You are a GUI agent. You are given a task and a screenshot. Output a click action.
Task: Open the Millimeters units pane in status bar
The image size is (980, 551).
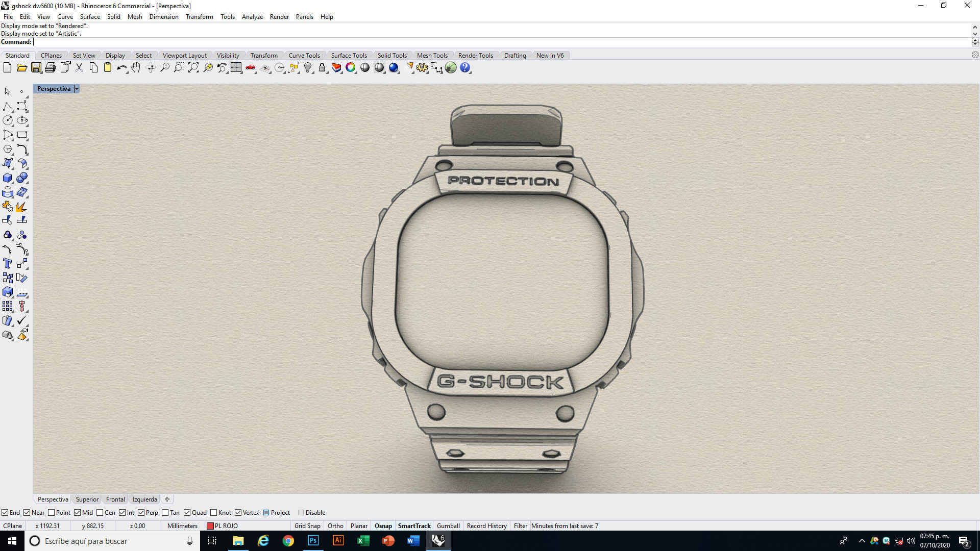(x=182, y=525)
